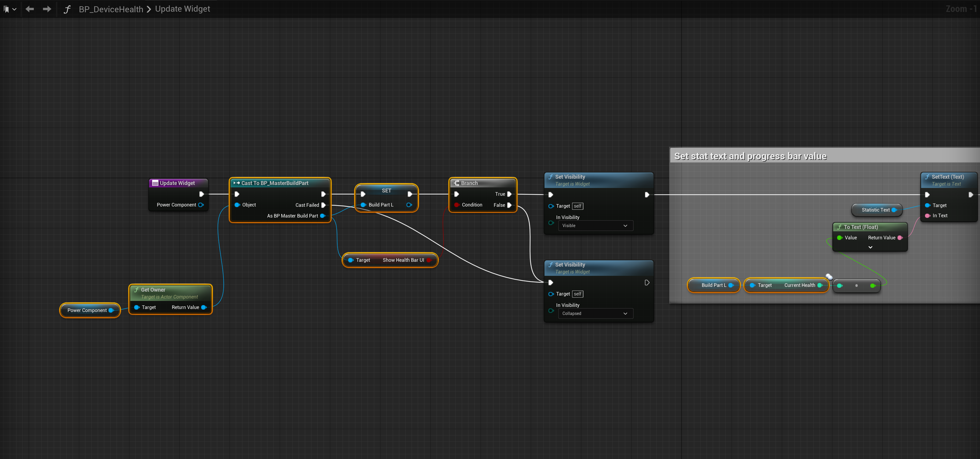Viewport: 980px width, 459px height.
Task: Click the Branch Condition boolean pin
Action: point(456,205)
